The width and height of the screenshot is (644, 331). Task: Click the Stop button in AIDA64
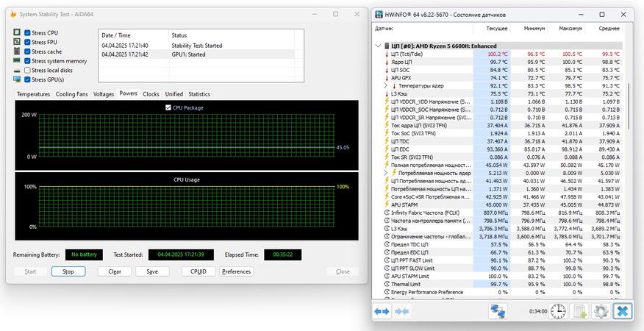[x=68, y=271]
